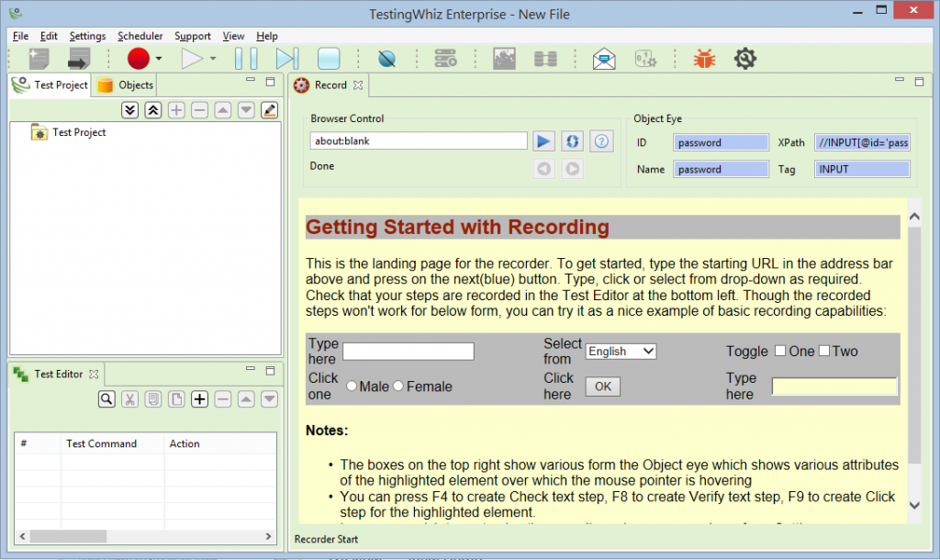The width and height of the screenshot is (940, 560).
Task: Open the English language select dropdown
Action: (x=621, y=352)
